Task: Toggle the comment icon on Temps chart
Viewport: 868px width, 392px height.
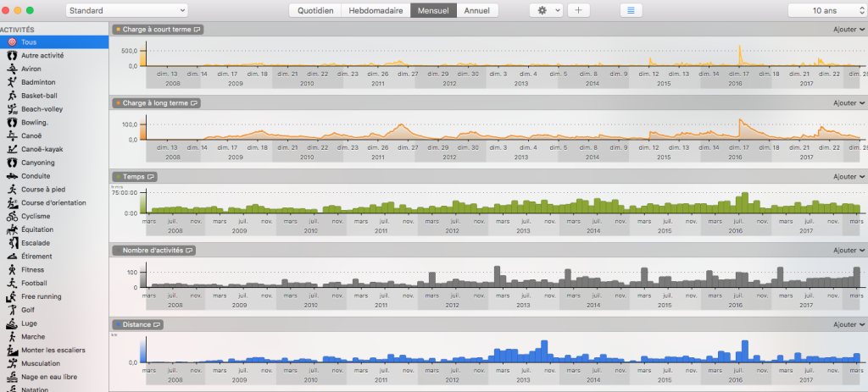Action: [x=151, y=177]
